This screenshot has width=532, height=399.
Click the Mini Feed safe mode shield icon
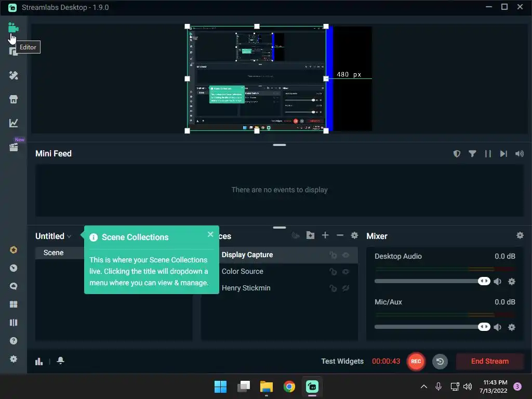[x=457, y=154]
